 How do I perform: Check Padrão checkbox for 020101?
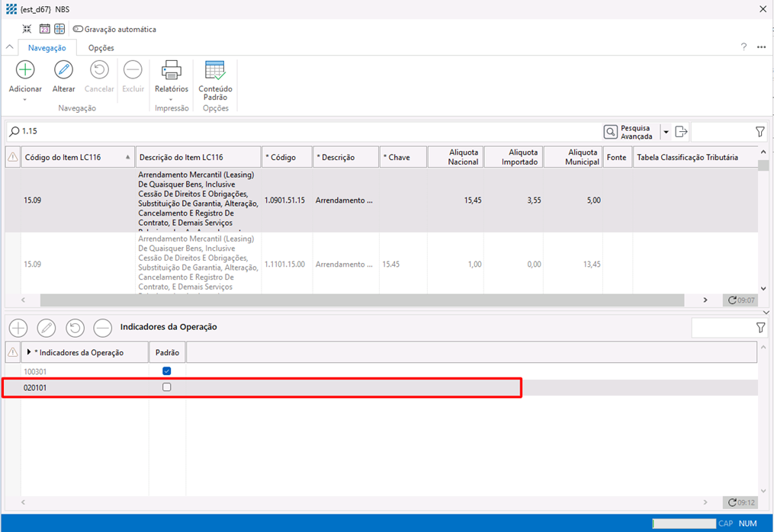point(167,387)
